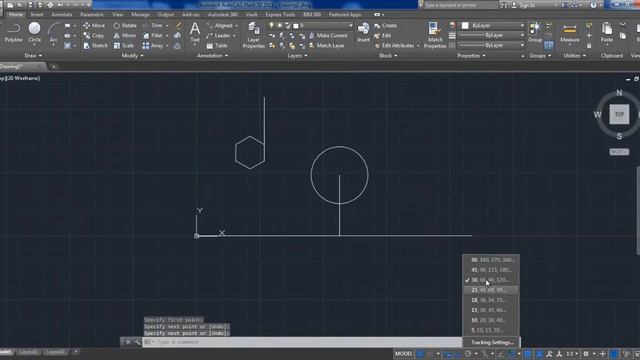The height and width of the screenshot is (360, 640).
Task: Select the Circle draw tool
Action: [34, 32]
